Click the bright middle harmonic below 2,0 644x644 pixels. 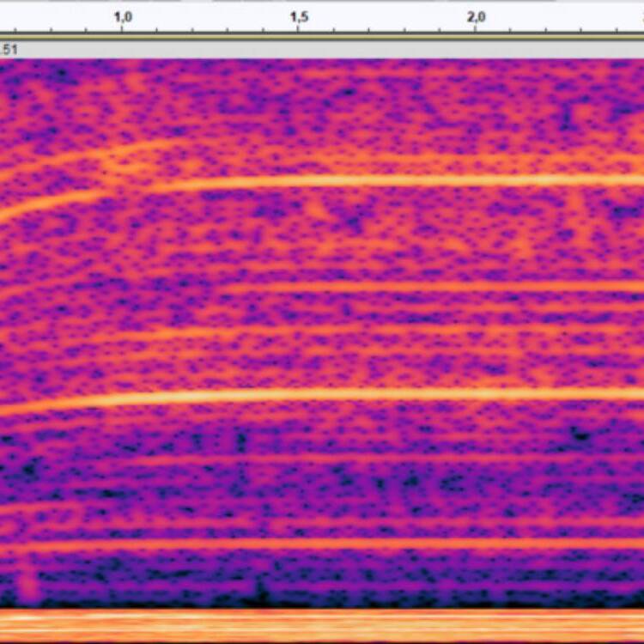click(476, 395)
